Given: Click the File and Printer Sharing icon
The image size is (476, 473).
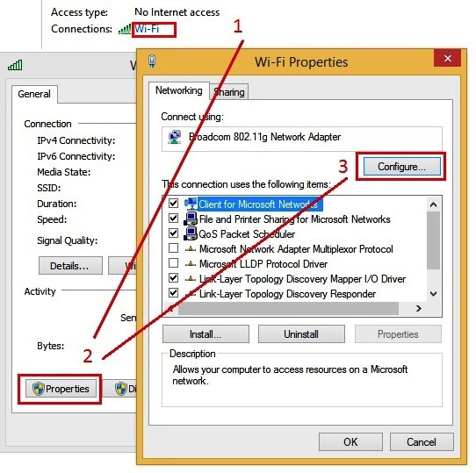Looking at the screenshot, I should [191, 219].
